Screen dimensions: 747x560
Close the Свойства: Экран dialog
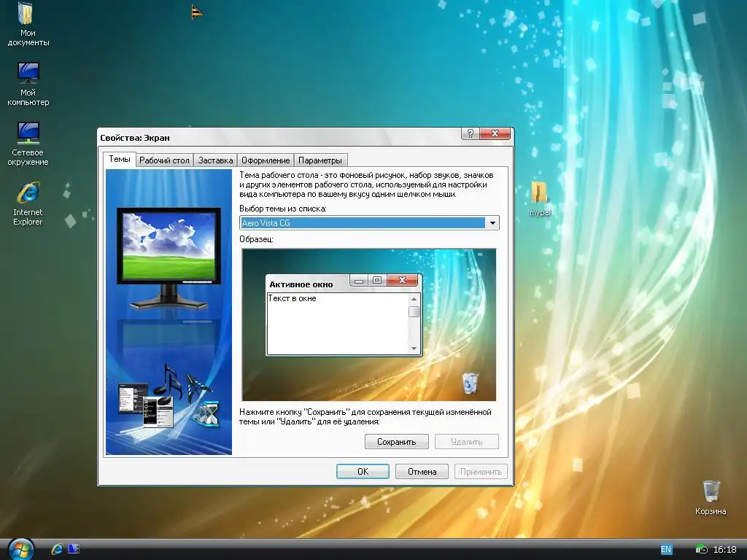pos(495,134)
